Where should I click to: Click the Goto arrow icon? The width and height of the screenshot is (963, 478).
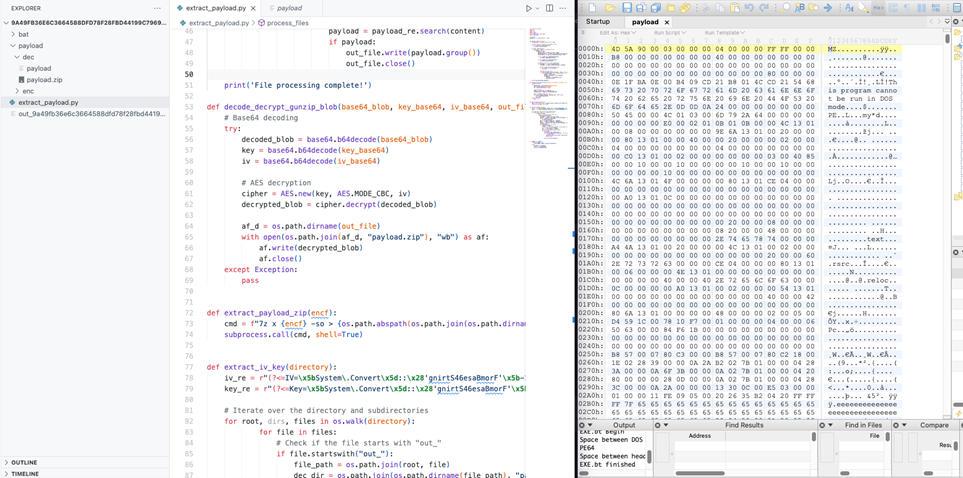click(x=828, y=8)
